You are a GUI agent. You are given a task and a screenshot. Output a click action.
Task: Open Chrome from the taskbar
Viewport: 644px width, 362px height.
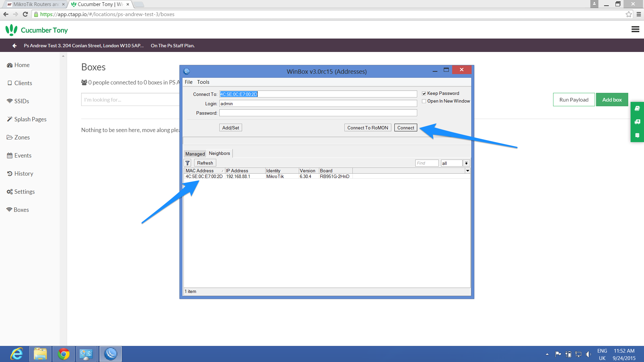pyautogui.click(x=63, y=354)
